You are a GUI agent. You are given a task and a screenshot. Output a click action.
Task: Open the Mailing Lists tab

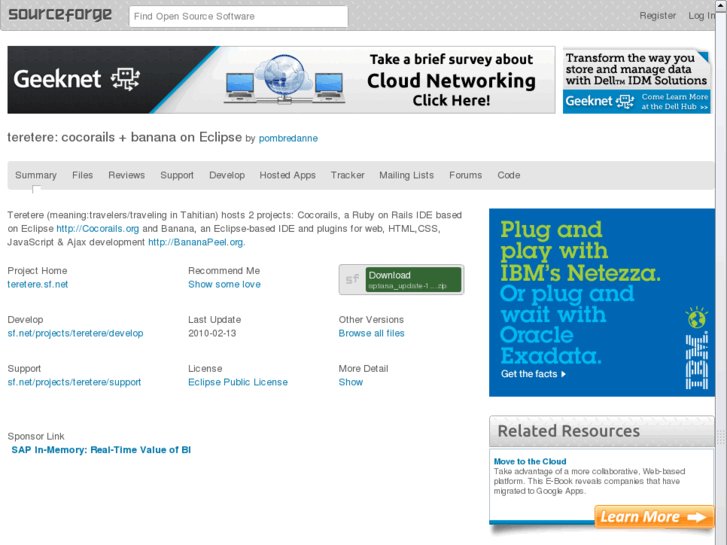407,175
